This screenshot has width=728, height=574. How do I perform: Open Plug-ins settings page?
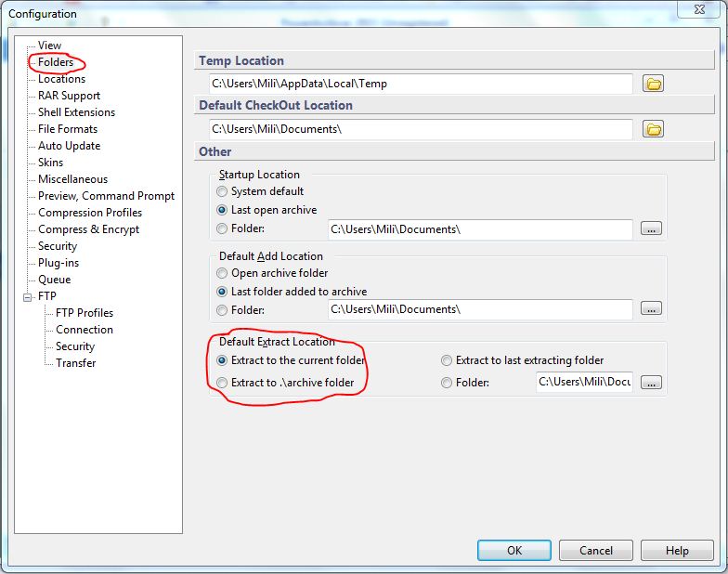pos(58,263)
